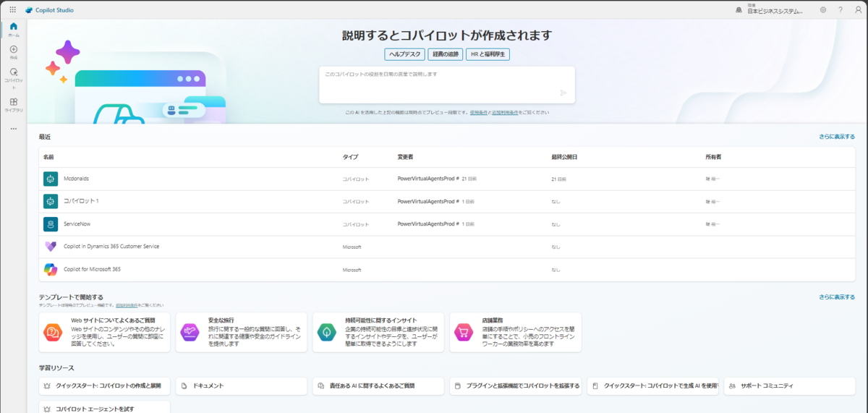Select the 持続可能性に関するインサイト template card
This screenshot has width=868, height=413.
[378, 332]
